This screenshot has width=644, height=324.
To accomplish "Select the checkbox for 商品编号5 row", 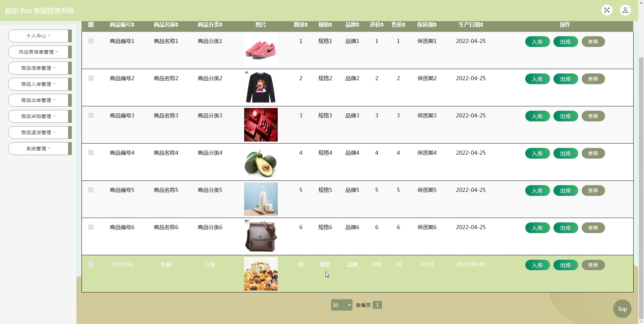I will [x=91, y=190].
